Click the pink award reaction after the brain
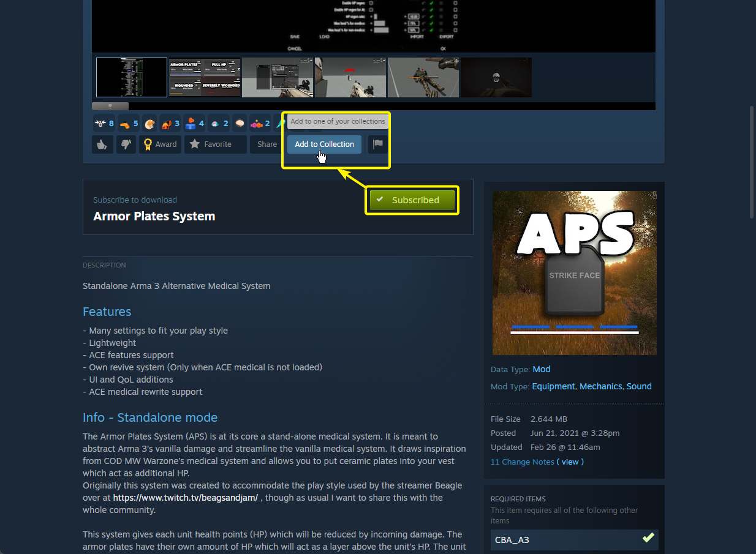 tap(260, 124)
